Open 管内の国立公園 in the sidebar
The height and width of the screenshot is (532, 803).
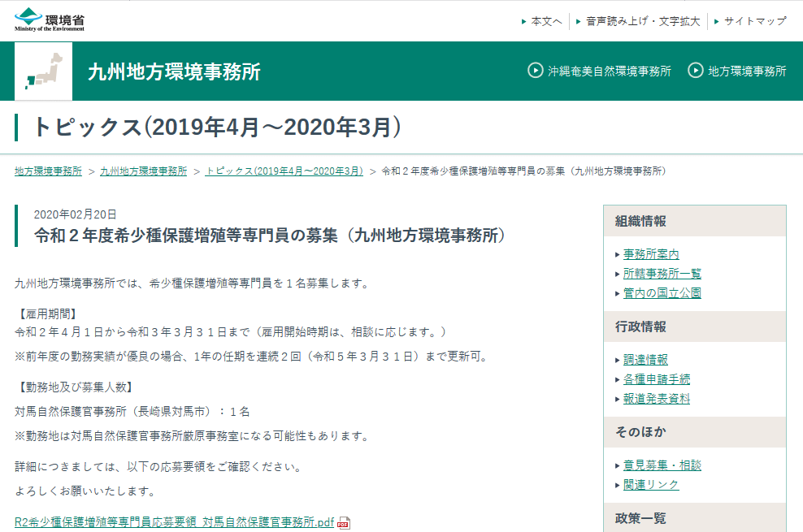[x=661, y=293]
